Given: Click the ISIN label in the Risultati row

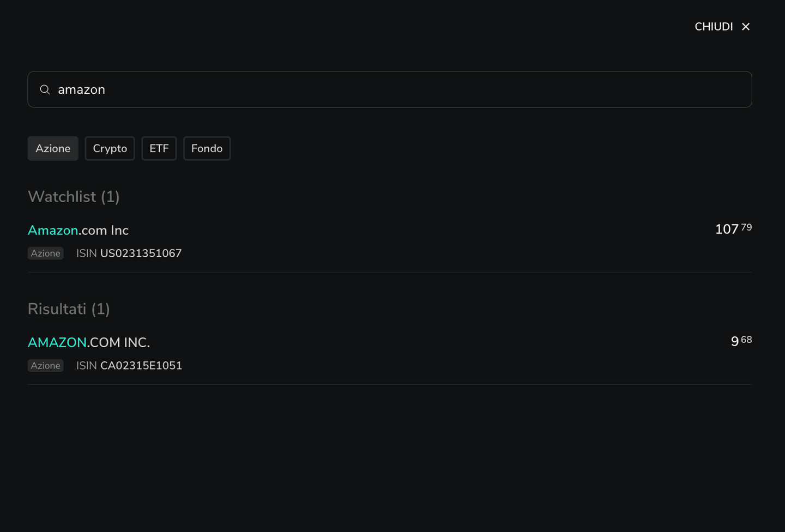Looking at the screenshot, I should (86, 366).
